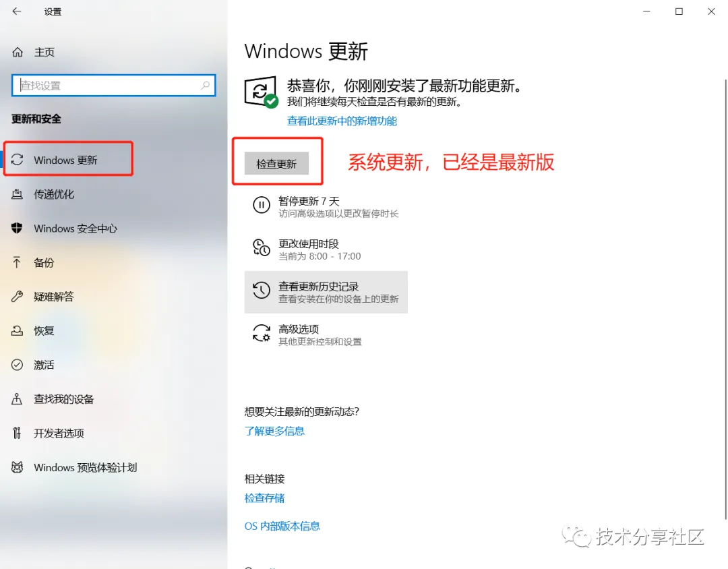Click the 检查更新 button
Screen dimensions: 728x569
point(276,164)
